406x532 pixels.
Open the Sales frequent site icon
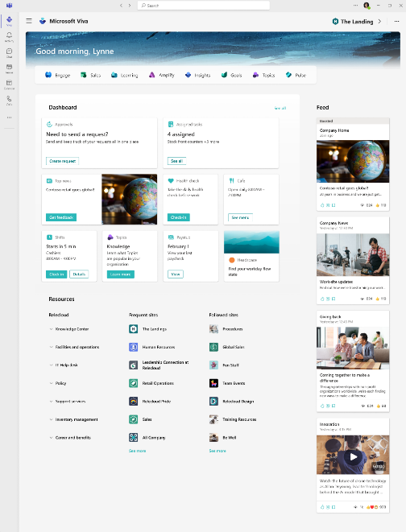pyautogui.click(x=134, y=419)
